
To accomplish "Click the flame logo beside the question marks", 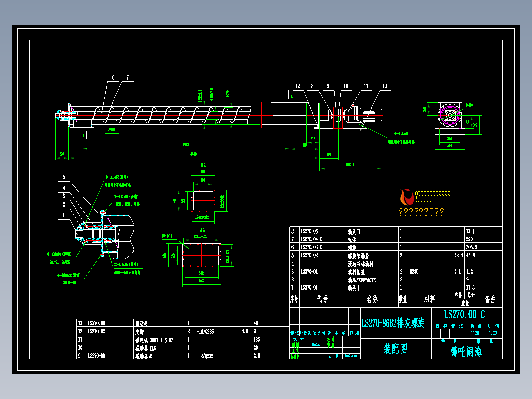I will coord(406,197).
